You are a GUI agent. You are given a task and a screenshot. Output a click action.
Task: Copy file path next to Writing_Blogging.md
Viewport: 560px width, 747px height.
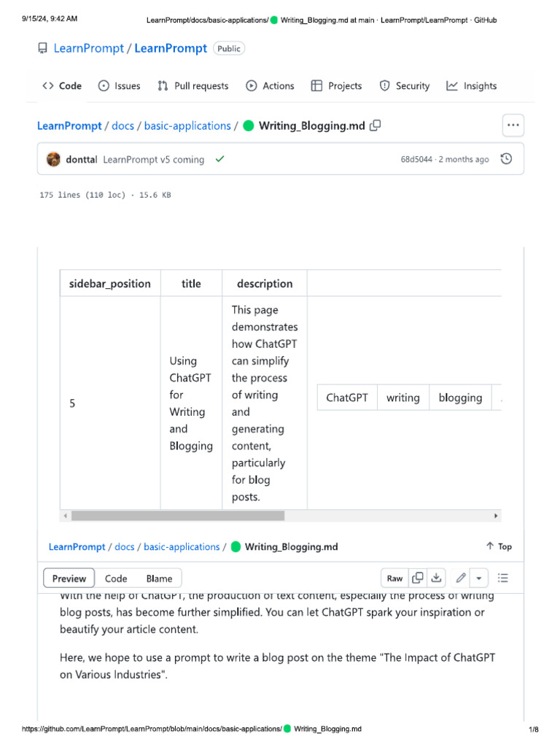click(x=376, y=125)
